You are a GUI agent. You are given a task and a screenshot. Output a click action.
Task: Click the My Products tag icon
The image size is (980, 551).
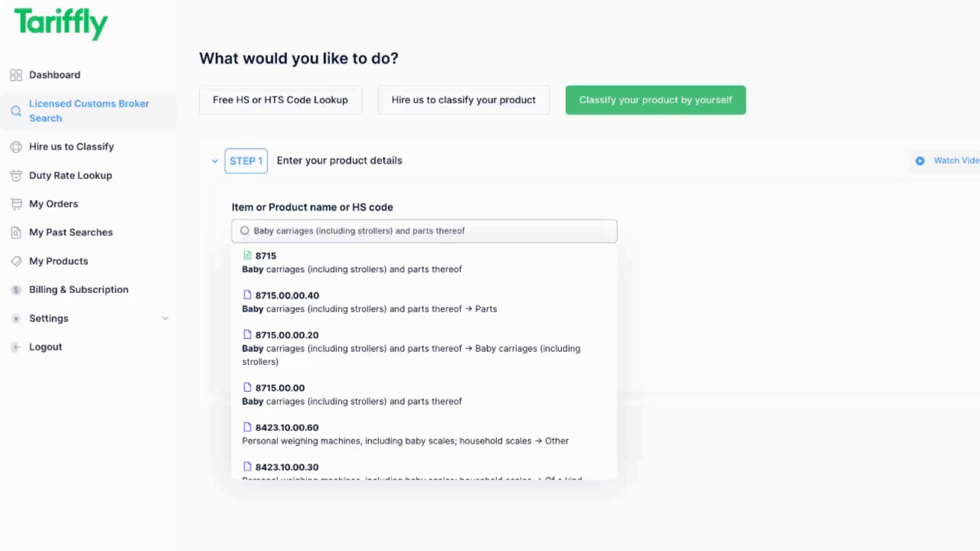coord(15,261)
